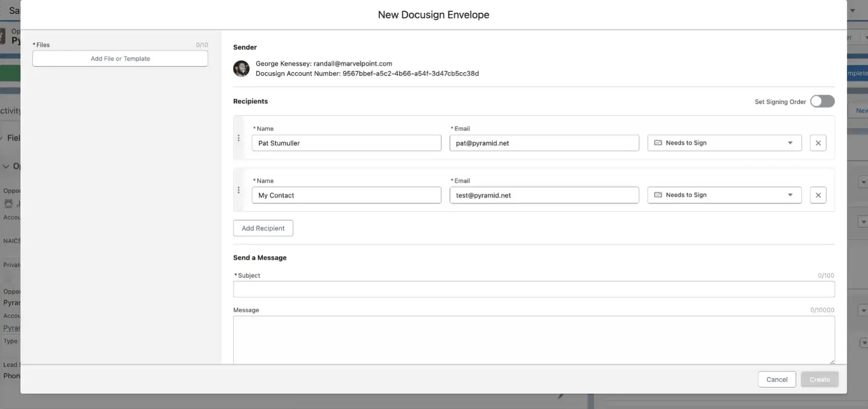Click drag handle icon for My Contact row

(238, 190)
